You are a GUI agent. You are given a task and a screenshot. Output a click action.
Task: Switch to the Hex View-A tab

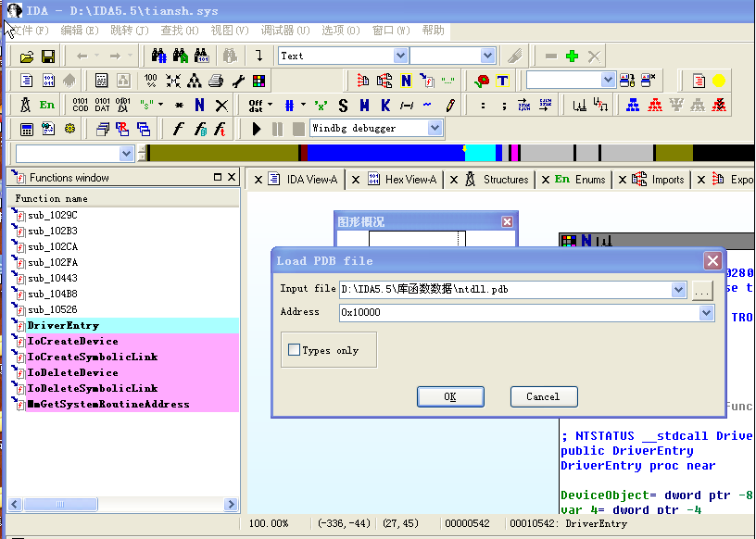[404, 180]
